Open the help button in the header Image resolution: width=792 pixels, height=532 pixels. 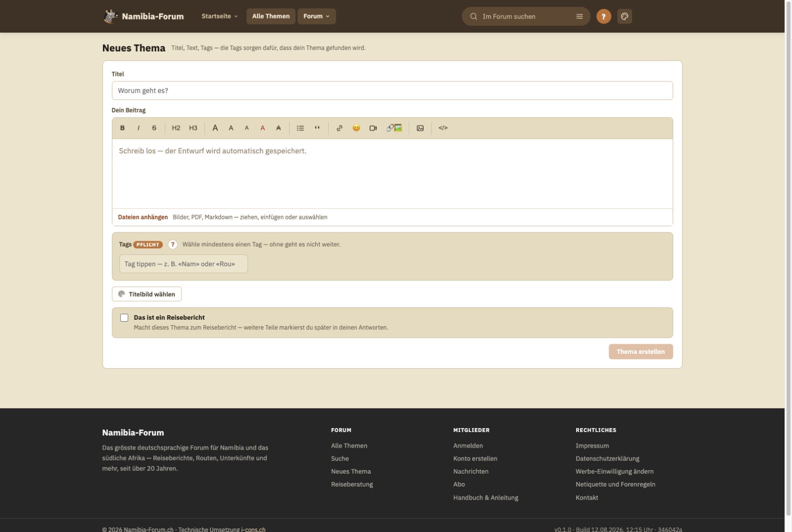click(604, 16)
